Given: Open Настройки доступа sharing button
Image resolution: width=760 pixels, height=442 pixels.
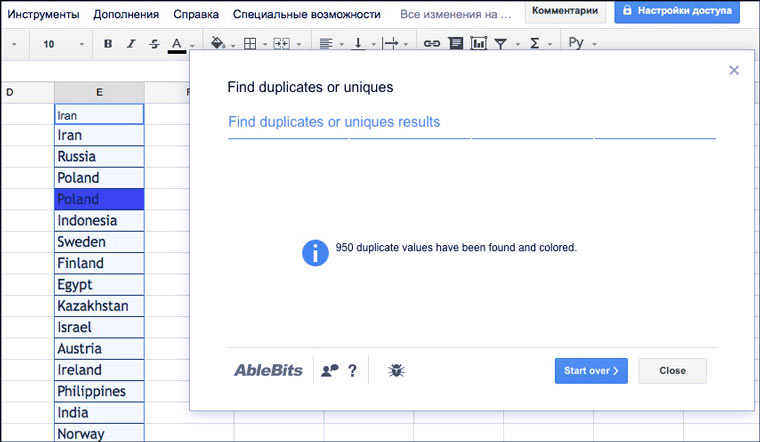Looking at the screenshot, I should coord(677,11).
